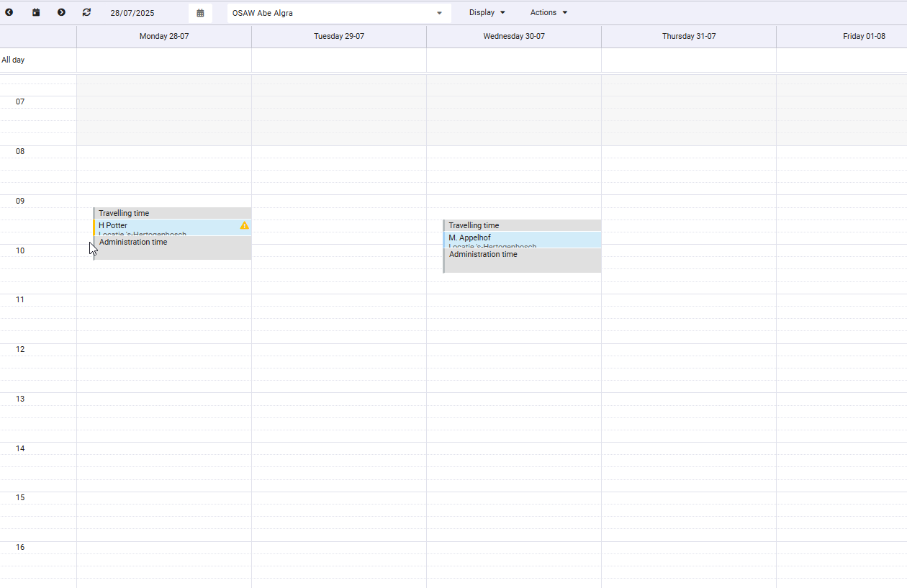Expand the Display menu
This screenshot has height=588, width=907.
[x=487, y=12]
